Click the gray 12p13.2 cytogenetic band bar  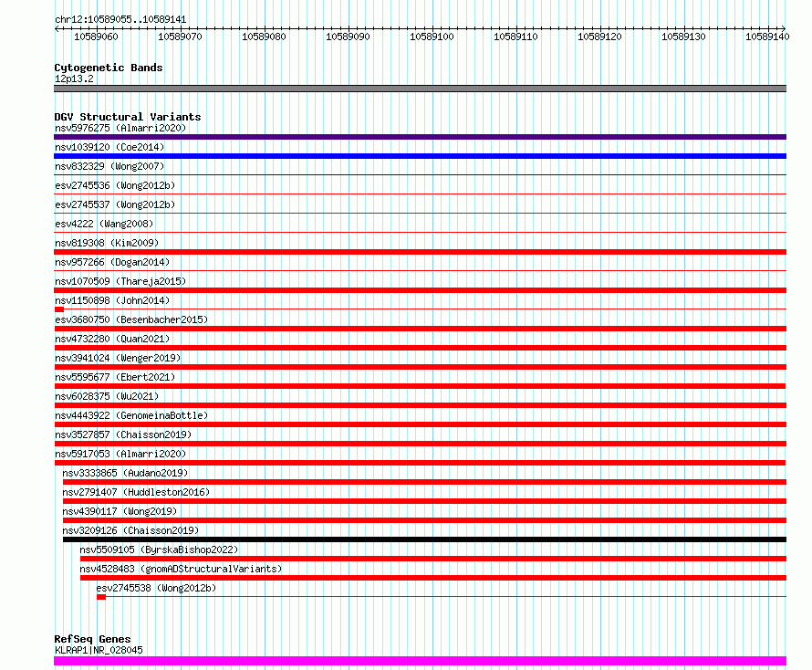pos(420,89)
